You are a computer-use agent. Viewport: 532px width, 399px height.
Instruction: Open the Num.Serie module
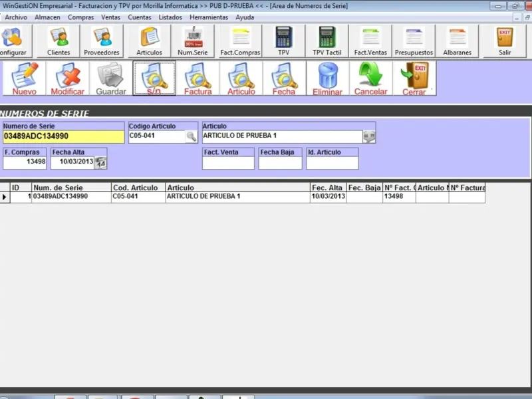[193, 41]
